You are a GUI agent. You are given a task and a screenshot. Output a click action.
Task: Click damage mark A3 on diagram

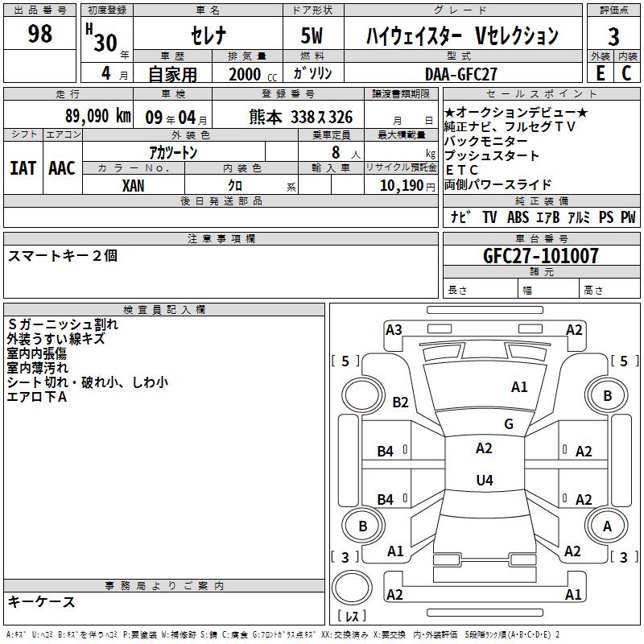(394, 330)
